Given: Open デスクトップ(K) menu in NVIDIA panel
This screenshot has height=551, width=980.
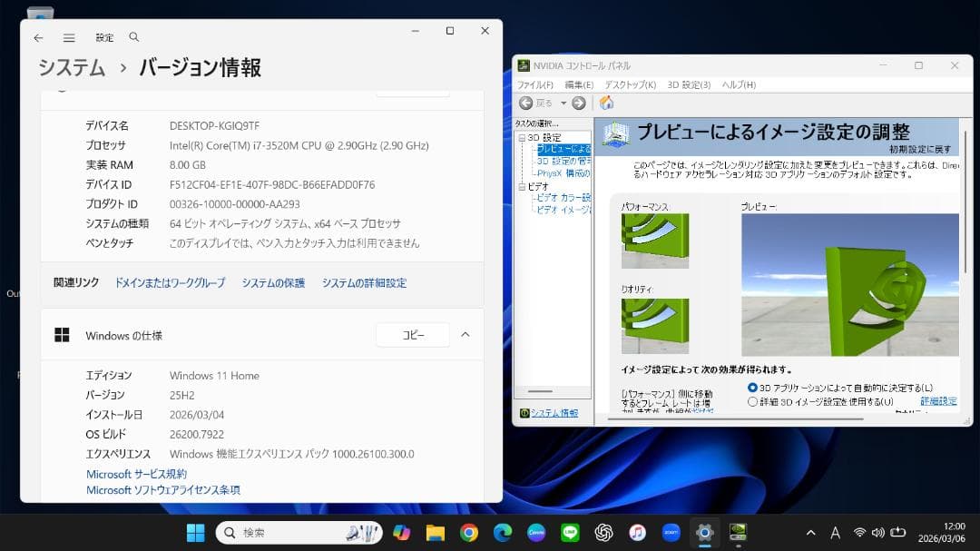Looking at the screenshot, I should pos(630,84).
